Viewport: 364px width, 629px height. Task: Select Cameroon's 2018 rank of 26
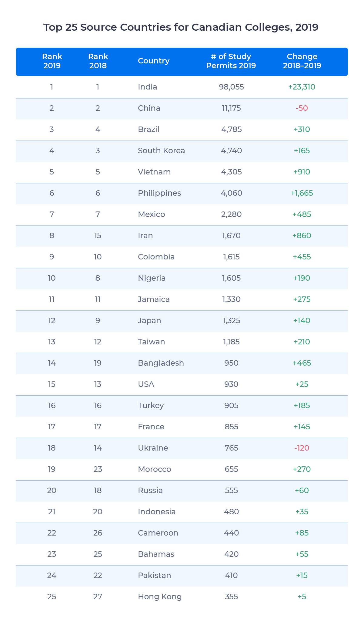pos(98,533)
